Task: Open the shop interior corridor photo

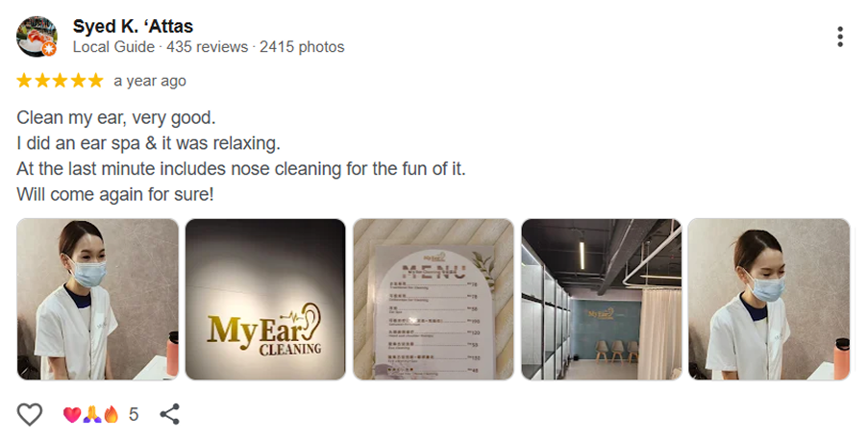Action: [x=601, y=300]
